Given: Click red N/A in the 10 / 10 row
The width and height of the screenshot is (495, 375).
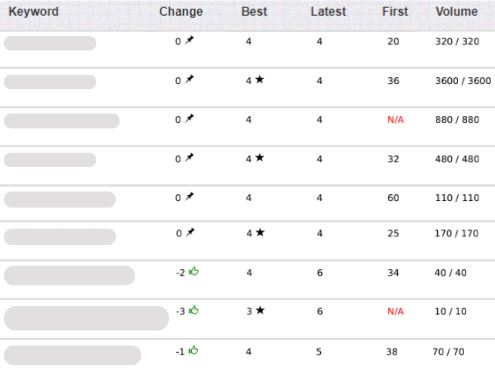Looking at the screenshot, I should (x=396, y=311).
